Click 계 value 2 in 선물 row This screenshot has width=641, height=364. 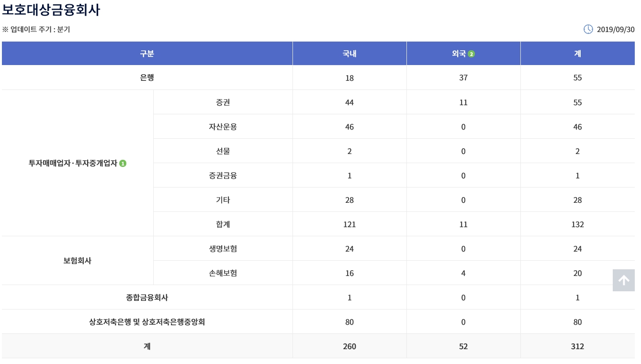[x=578, y=151]
